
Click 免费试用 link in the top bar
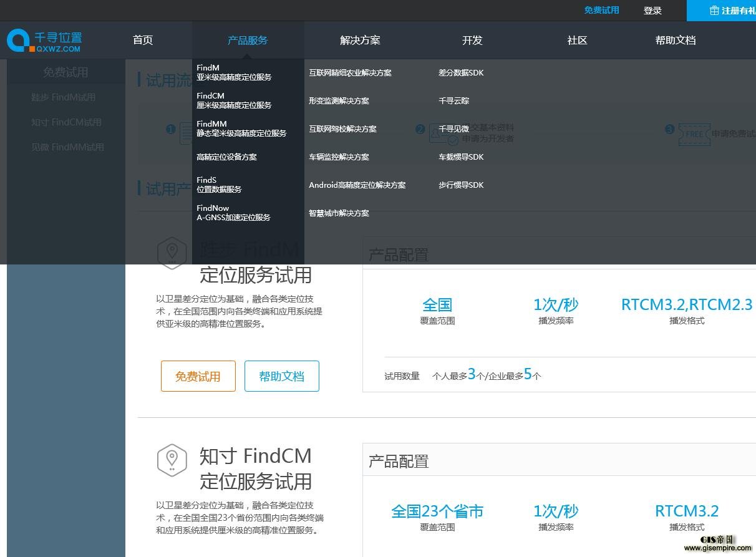tap(601, 11)
